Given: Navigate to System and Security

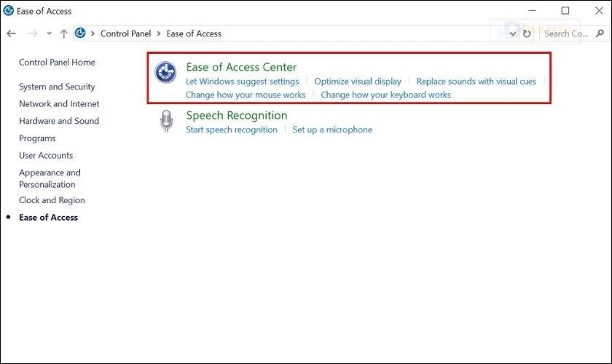Looking at the screenshot, I should pyautogui.click(x=57, y=87).
